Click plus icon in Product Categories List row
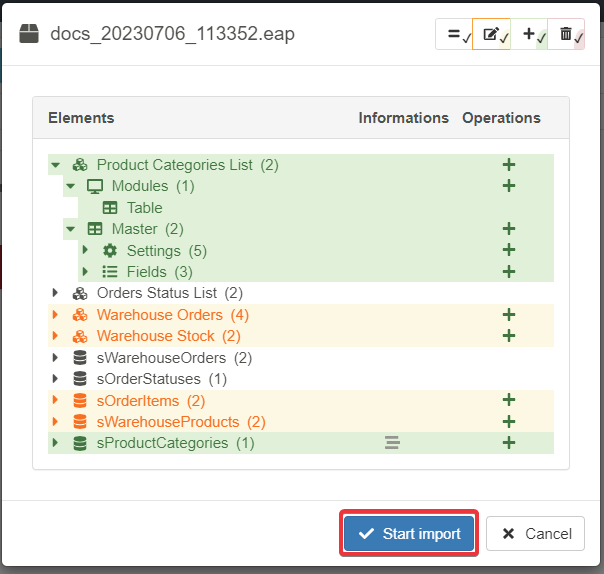The height and width of the screenshot is (574, 604). pos(508,165)
